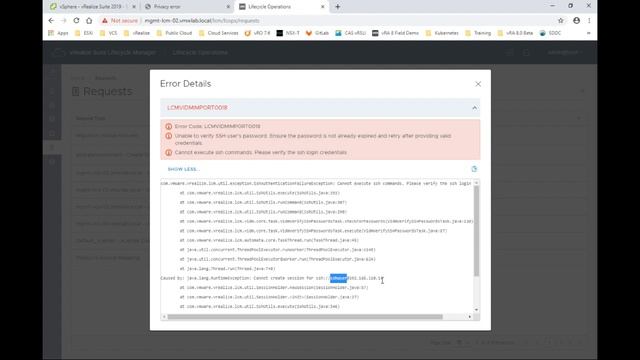Open the Kubernetes bookmarks folder
Screen dimensions: 640x360
point(442,33)
